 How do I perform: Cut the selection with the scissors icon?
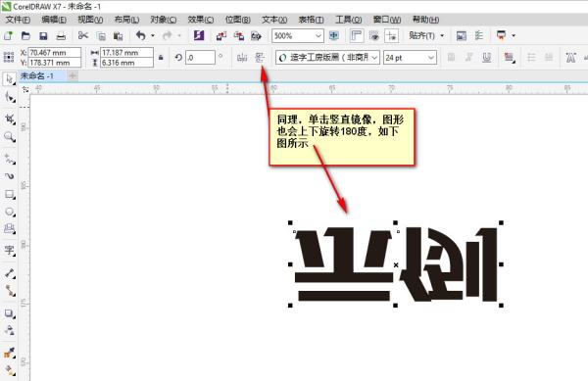point(83,35)
